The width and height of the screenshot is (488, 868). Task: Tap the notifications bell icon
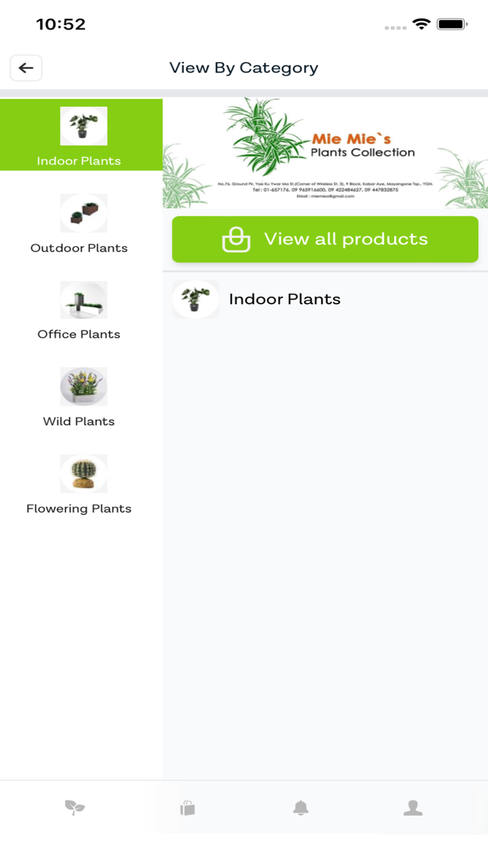[x=300, y=807]
